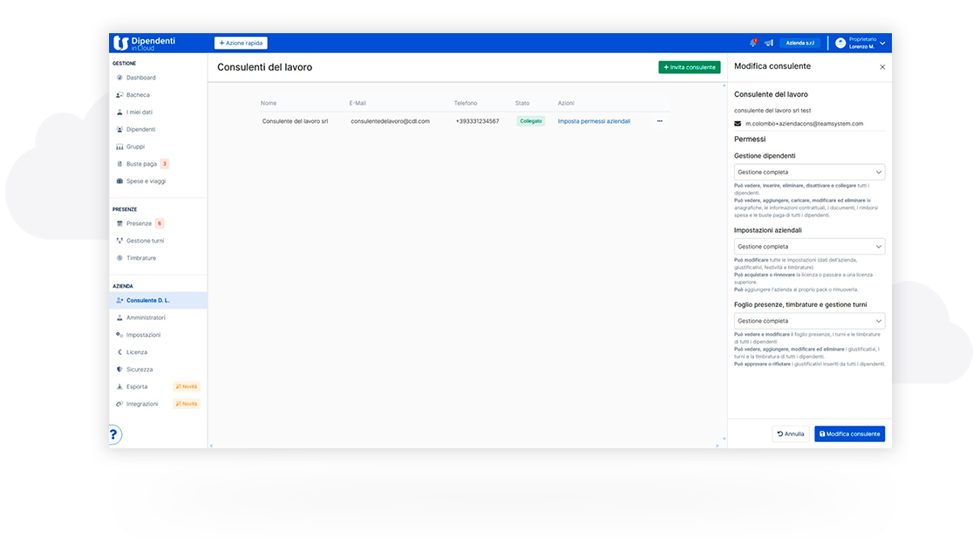Image resolution: width=980 pixels, height=539 pixels.
Task: Click the I miei dati icon
Action: [x=119, y=112]
